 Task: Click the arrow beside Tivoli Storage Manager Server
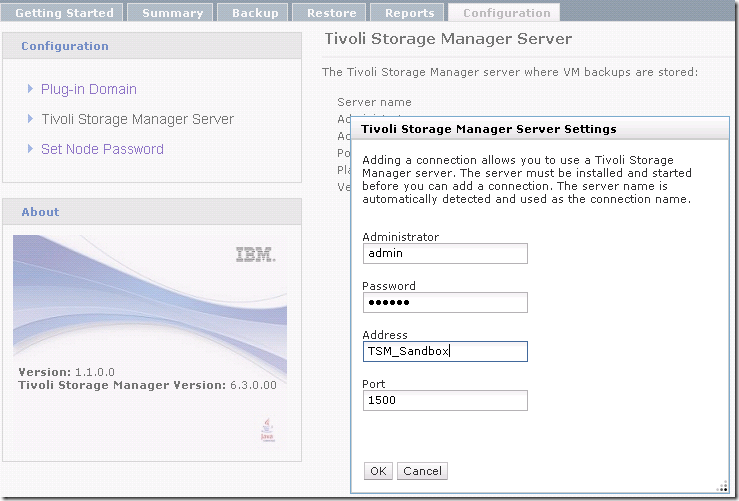point(31,119)
